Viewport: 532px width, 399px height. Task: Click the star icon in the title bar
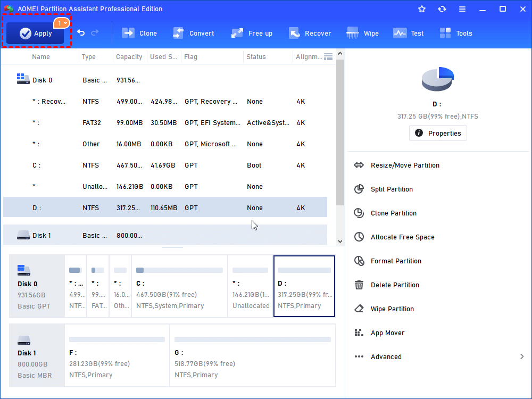(421, 9)
